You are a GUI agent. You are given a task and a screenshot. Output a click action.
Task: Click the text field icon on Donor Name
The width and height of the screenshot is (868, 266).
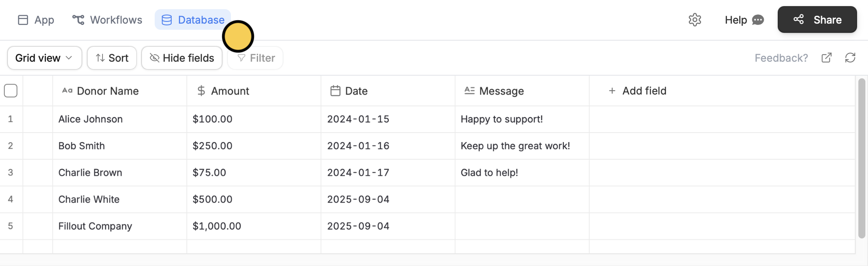click(x=67, y=91)
